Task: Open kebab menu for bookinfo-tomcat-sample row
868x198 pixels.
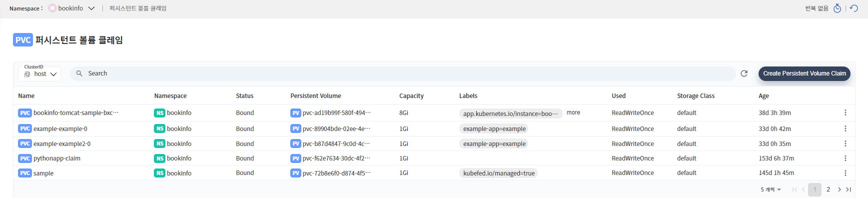Action: click(846, 112)
